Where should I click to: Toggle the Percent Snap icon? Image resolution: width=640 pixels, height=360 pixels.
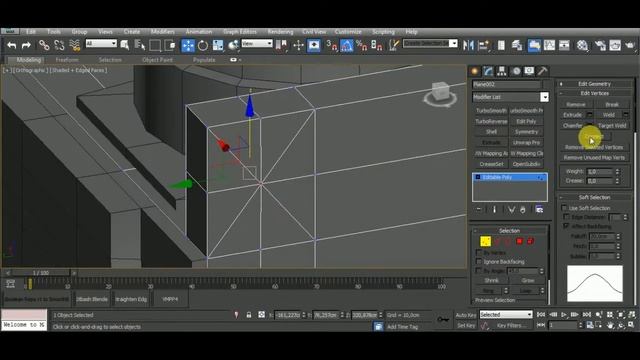[x=362, y=45]
